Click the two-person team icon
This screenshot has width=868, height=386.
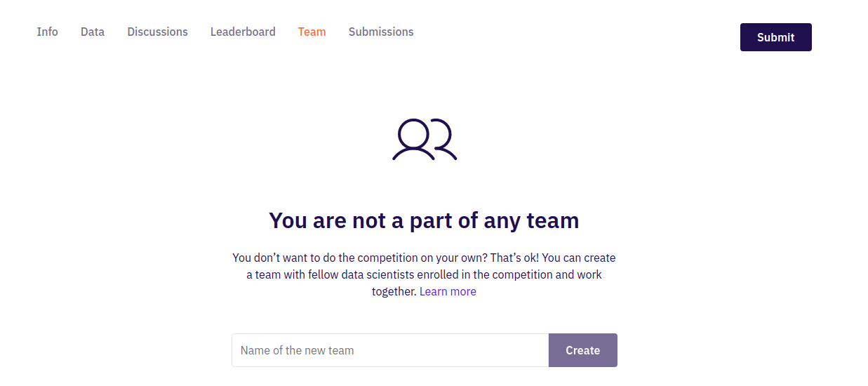[425, 140]
